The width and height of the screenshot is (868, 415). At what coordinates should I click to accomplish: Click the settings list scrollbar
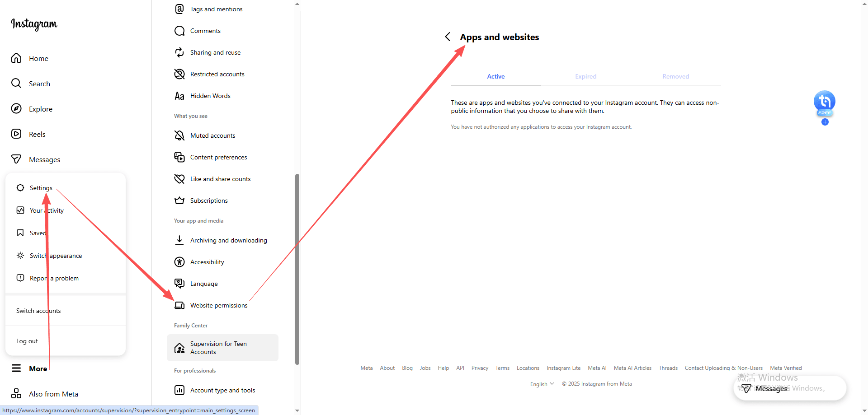pos(297,269)
